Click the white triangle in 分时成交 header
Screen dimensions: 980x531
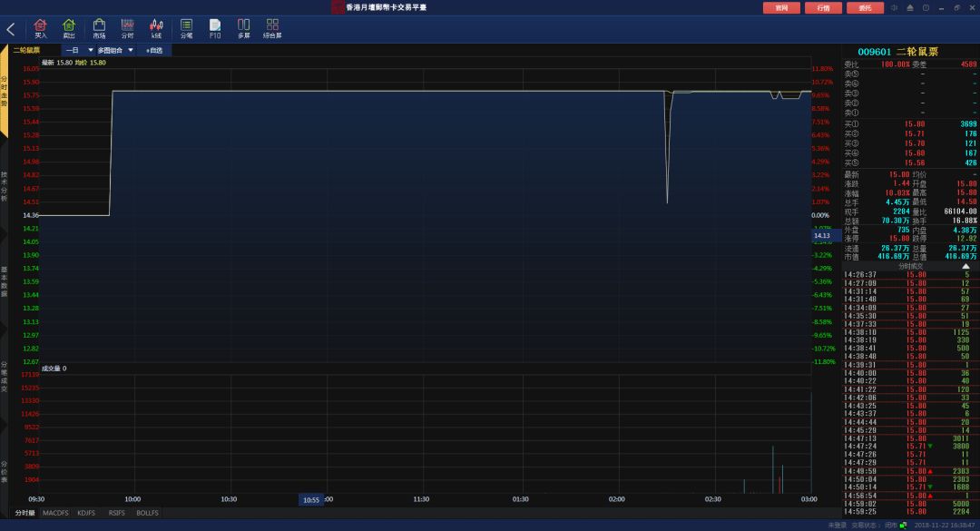965,267
